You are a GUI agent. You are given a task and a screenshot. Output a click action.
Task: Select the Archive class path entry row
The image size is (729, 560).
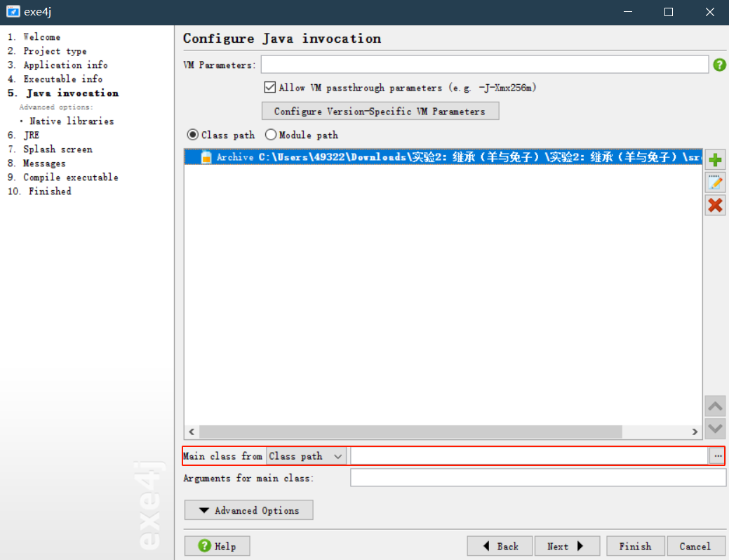click(443, 156)
